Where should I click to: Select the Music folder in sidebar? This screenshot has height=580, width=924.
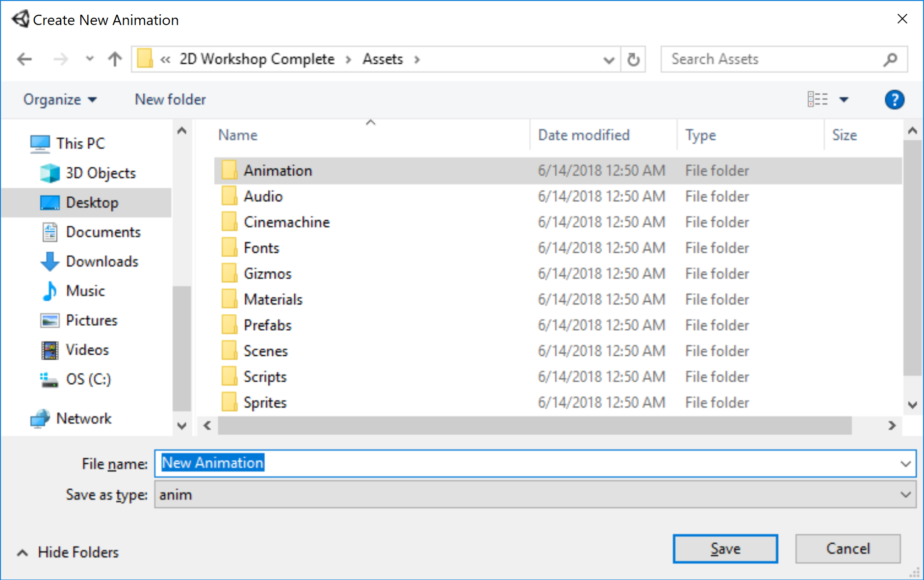(85, 291)
